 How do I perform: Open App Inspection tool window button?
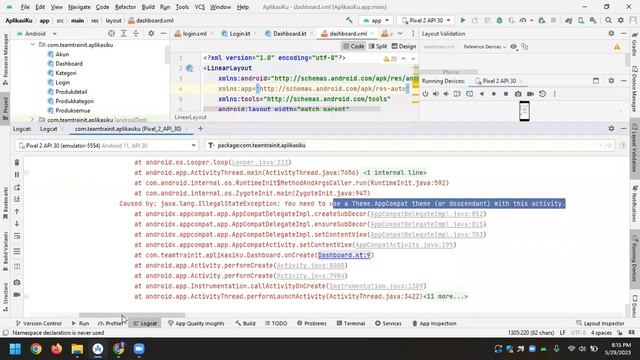[434, 323]
